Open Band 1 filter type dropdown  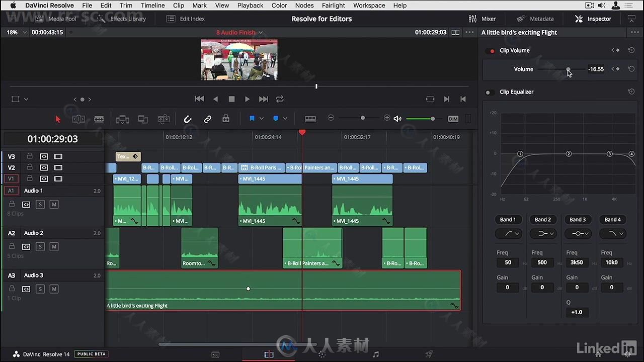508,234
